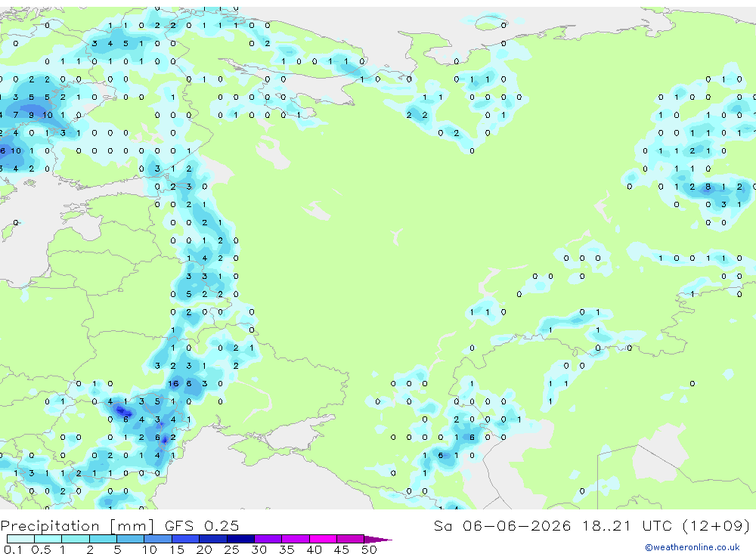Click the 45–50 mm legend color swatch
756x554 pixels.
click(351, 539)
